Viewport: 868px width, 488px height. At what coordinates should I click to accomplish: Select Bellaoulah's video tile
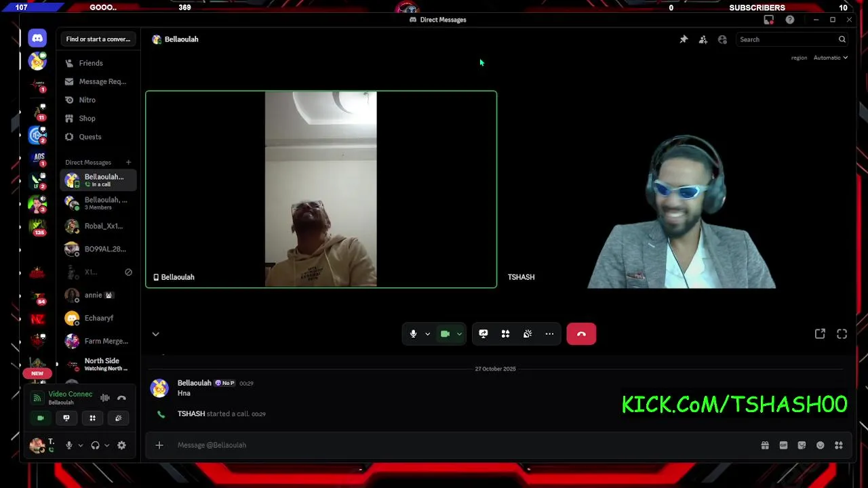321,189
